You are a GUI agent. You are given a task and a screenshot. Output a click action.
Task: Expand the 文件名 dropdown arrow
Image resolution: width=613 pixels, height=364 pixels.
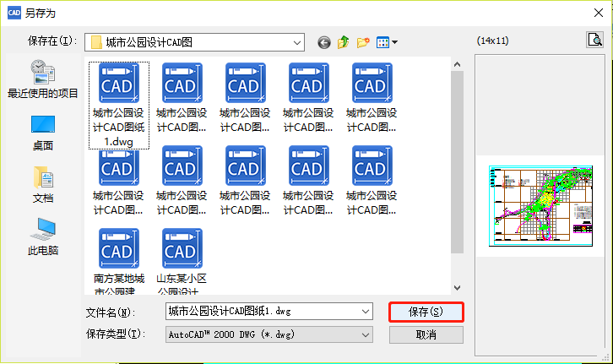click(x=366, y=312)
